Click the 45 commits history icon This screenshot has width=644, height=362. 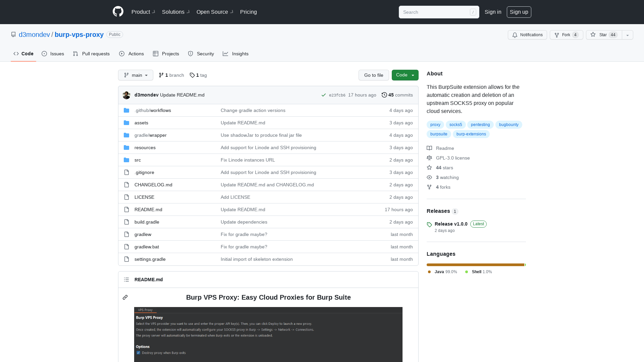[x=384, y=95]
